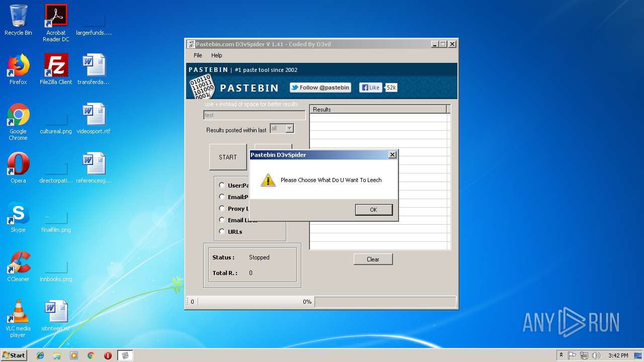Screen dimensions: 644x362
Task: Select the User:Pass radio button
Action: [x=222, y=185]
